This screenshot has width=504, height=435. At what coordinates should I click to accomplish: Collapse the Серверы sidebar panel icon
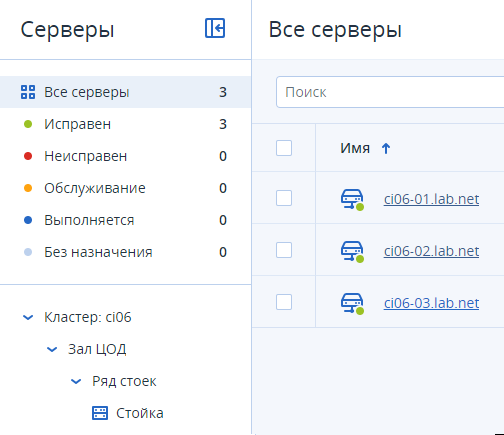click(215, 28)
